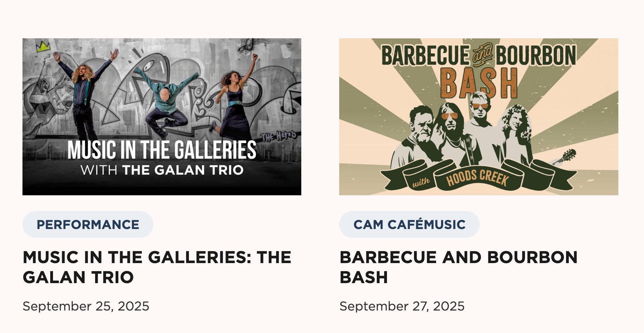The width and height of the screenshot is (644, 333).
Task: Click the "The Heros" graffiti tag
Action: click(278, 136)
